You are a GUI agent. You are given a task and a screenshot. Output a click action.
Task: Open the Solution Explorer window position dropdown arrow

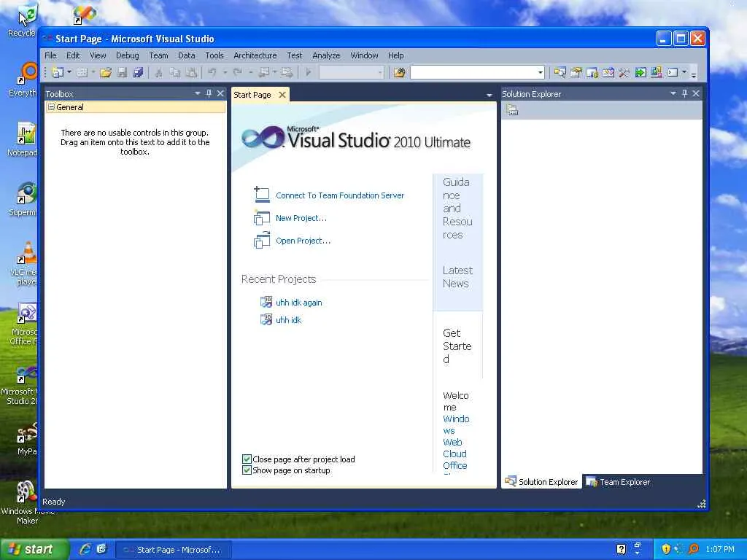coord(673,93)
